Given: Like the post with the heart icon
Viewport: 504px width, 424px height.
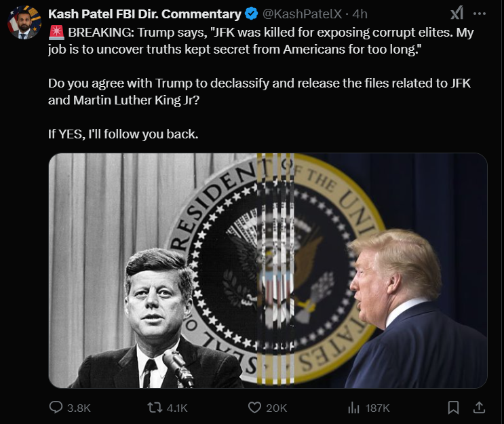Looking at the screenshot, I should click(254, 408).
